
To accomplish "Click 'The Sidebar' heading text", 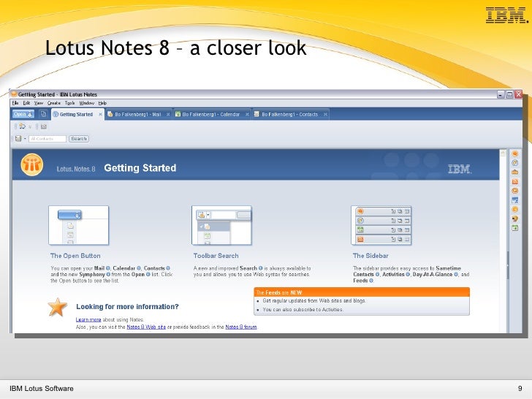I will [x=370, y=256].
